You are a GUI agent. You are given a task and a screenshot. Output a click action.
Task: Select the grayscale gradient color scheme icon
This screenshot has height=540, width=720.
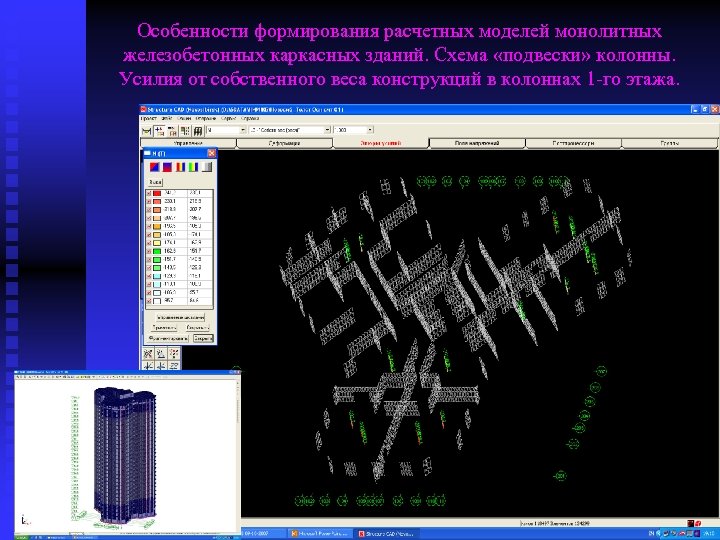[x=207, y=167]
